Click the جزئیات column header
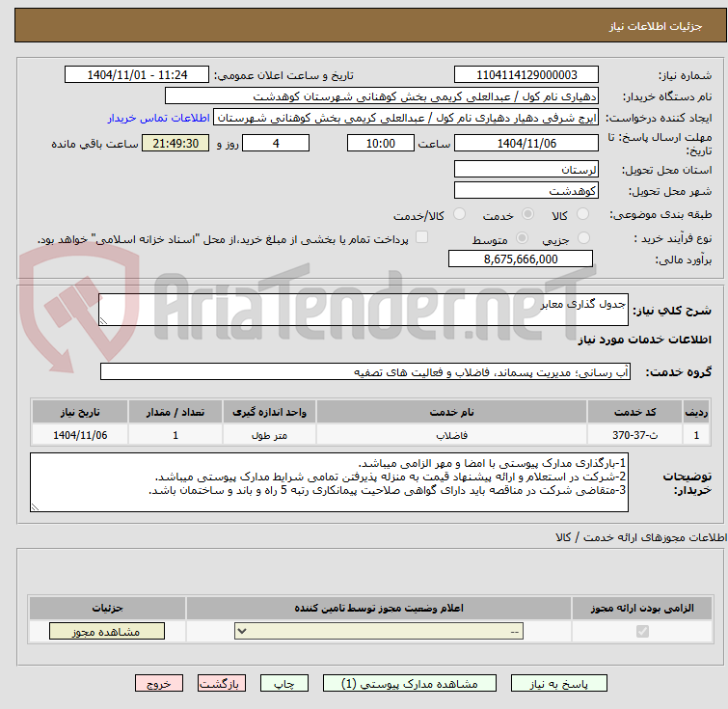Image resolution: width=728 pixels, height=709 pixels. coord(107,608)
